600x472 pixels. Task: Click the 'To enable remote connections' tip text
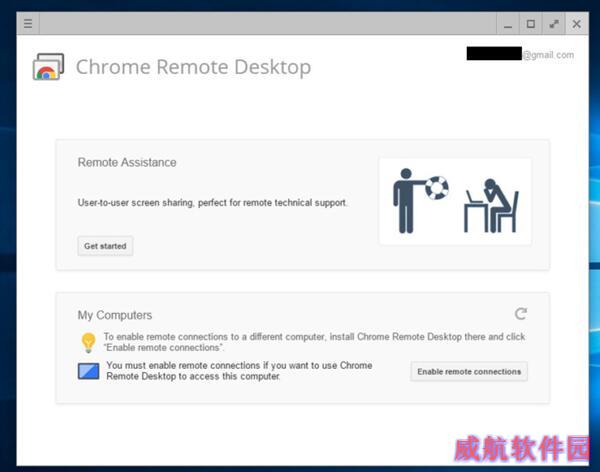[x=315, y=342]
